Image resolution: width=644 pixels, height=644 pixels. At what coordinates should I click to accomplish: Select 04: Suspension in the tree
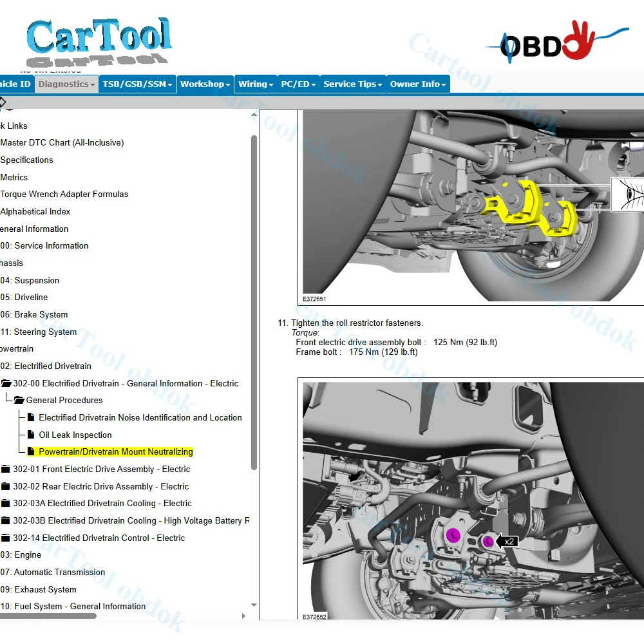coord(30,281)
